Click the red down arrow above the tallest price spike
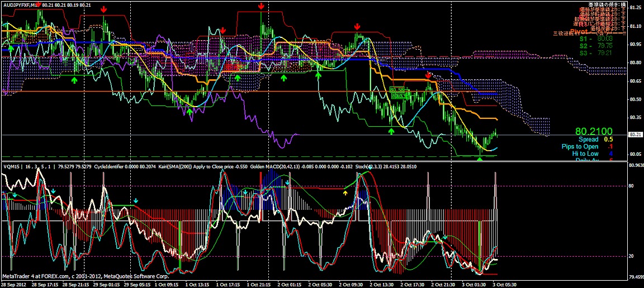The width and height of the screenshot is (644, 288). click(x=261, y=6)
